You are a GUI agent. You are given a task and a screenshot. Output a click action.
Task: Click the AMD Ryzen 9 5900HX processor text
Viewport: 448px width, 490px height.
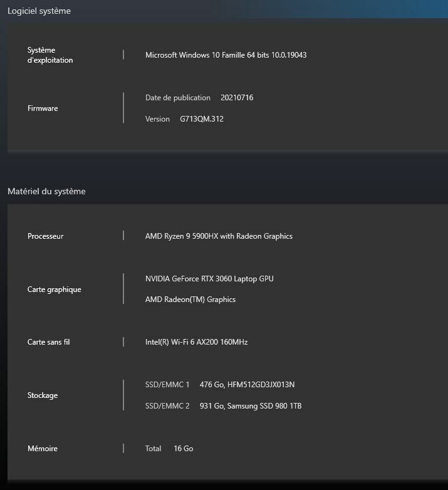[x=219, y=236]
